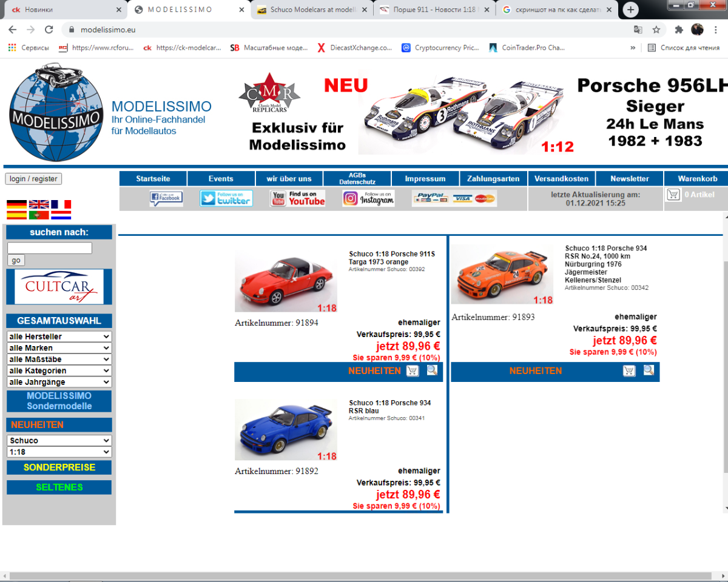Open the Warenkorb menu item
Screen dimensions: 728x582
[697, 179]
